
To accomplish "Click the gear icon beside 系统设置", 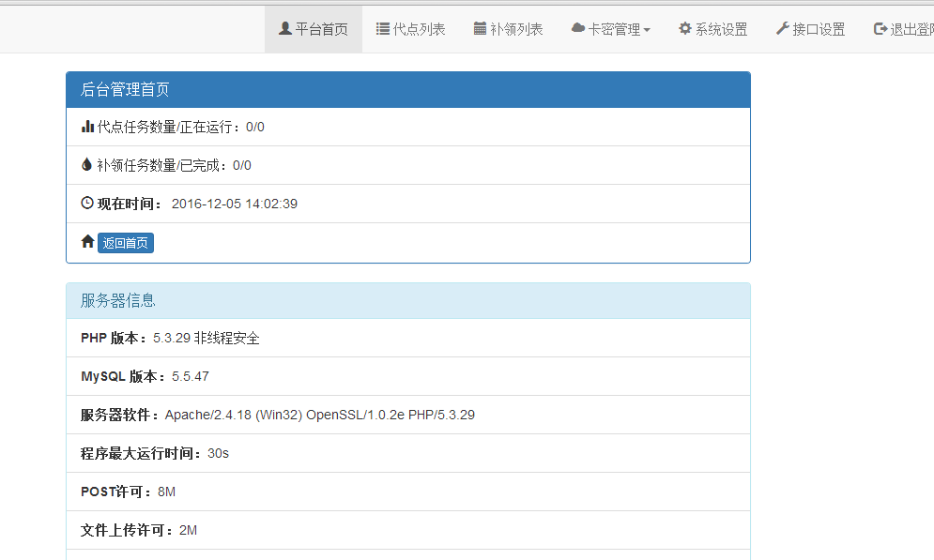I will tap(685, 28).
